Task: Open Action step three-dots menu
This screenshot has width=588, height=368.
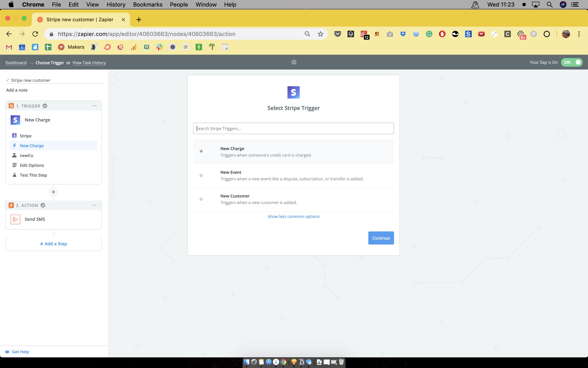Action: [95, 205]
